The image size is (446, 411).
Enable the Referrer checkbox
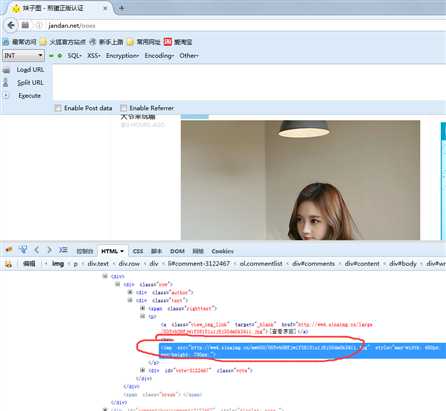(124, 108)
